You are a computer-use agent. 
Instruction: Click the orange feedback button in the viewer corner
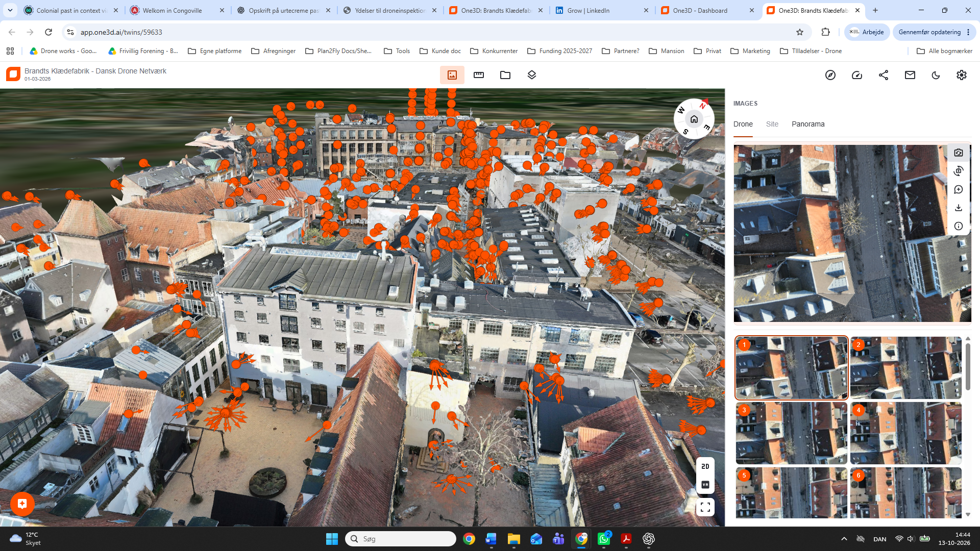click(22, 504)
